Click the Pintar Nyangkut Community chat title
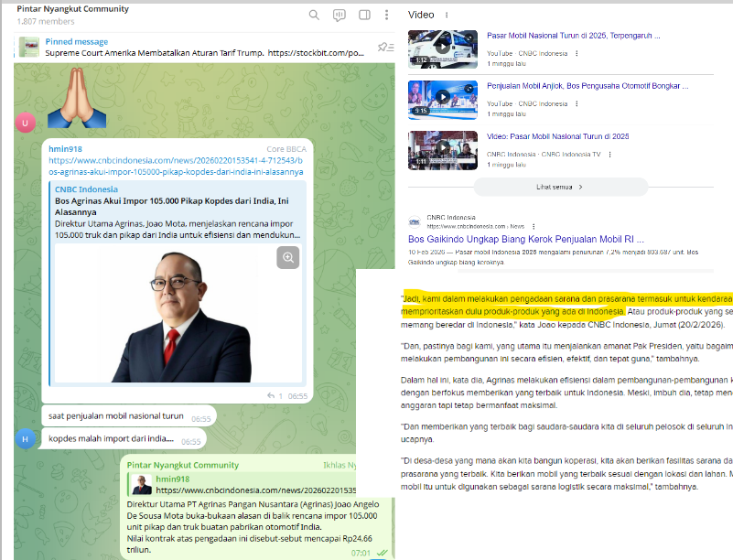 pyautogui.click(x=73, y=9)
